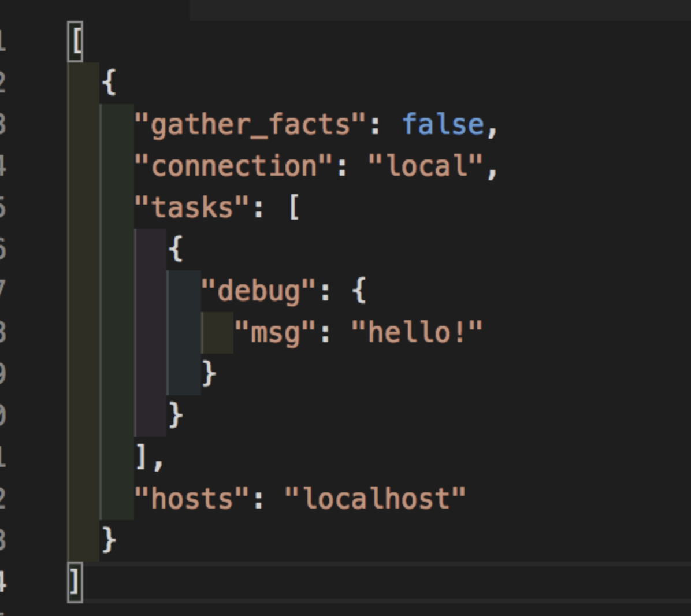Click the opening square bracket on line 1
This screenshot has width=691, height=616.
[76, 40]
